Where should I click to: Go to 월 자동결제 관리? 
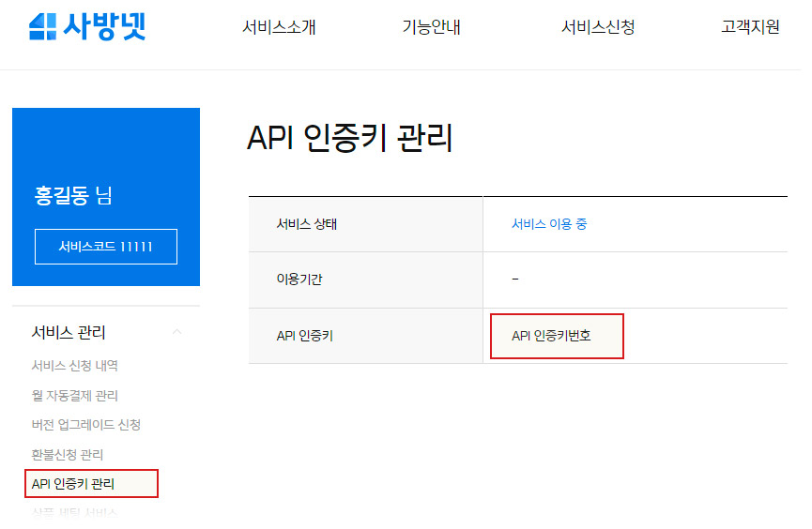point(74,396)
